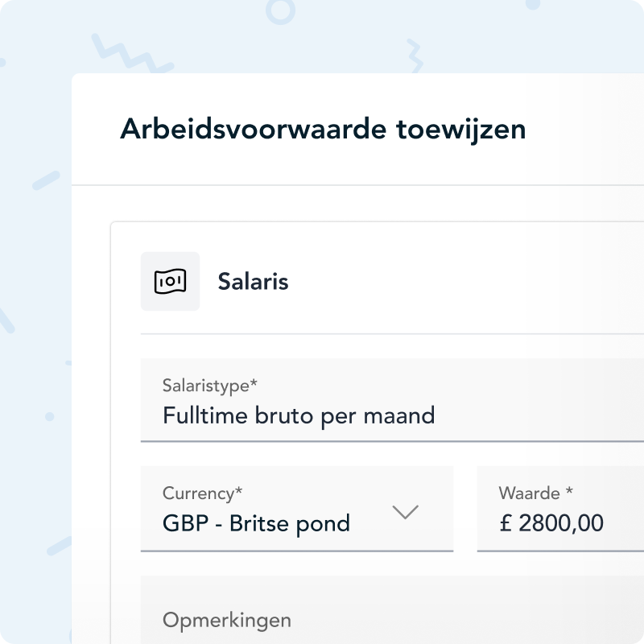Select the Salaris section header label
The image size is (644, 644).
(252, 281)
